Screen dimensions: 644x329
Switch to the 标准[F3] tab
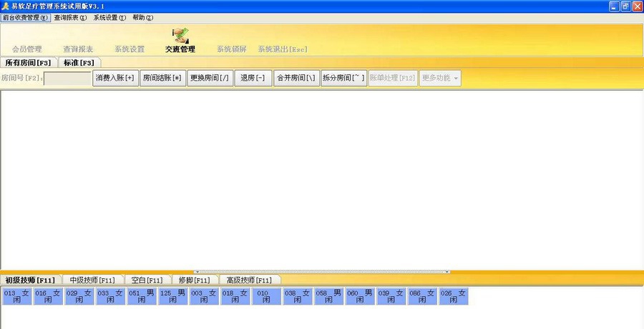pyautogui.click(x=79, y=63)
